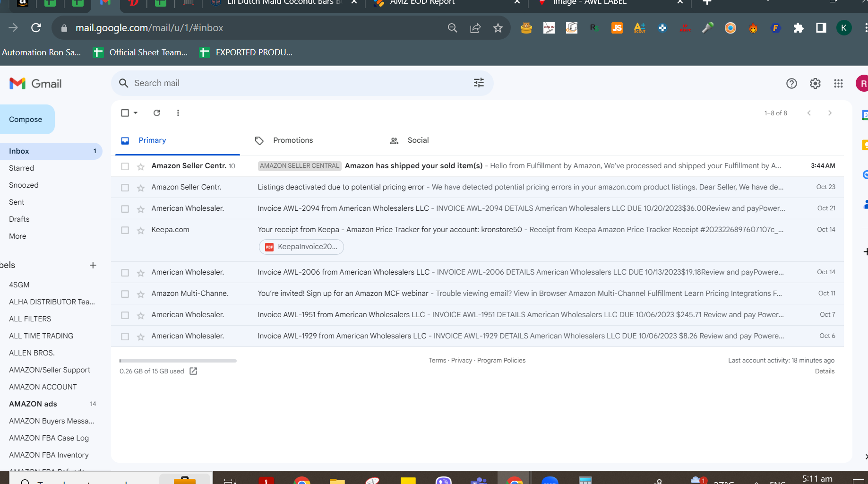Star the Invoice AWL-2094 email
This screenshot has width=868, height=484.
[x=141, y=209]
